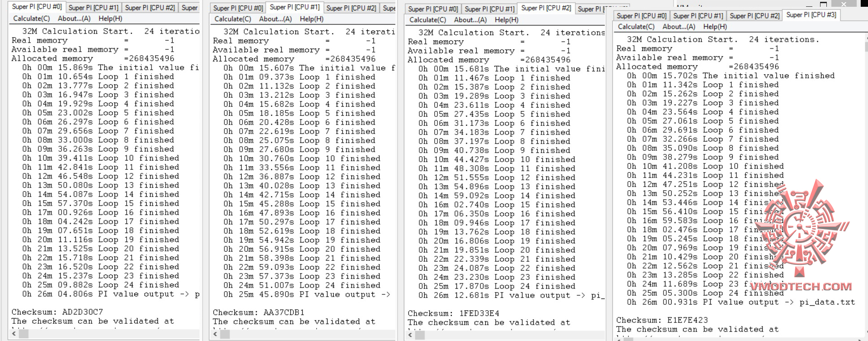Open Calculate(C) menu in the CPU #2 window

tap(428, 20)
